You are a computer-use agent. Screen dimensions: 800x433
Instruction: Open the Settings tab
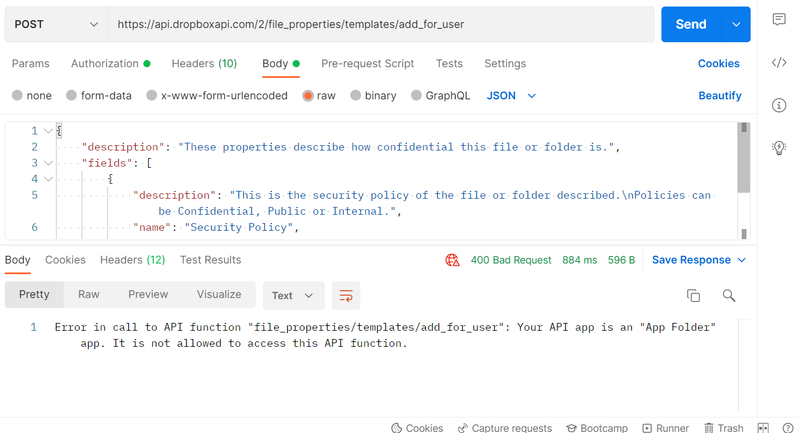[x=505, y=63]
